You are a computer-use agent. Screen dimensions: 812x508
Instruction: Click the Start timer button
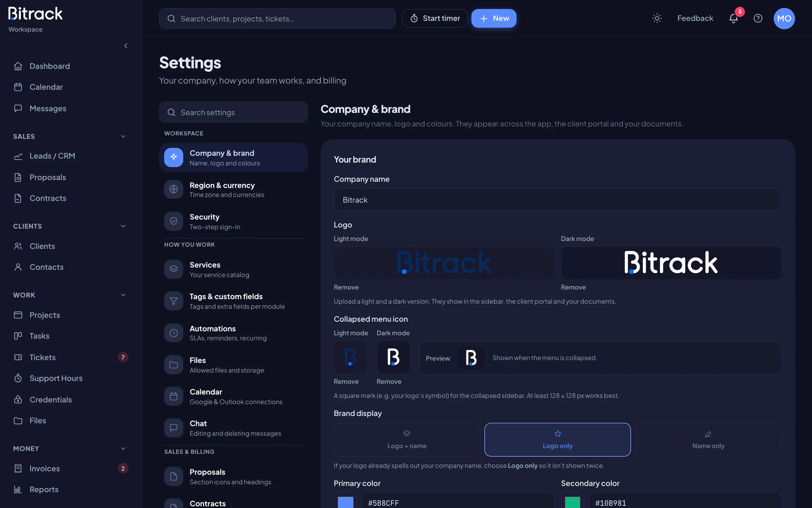[435, 18]
